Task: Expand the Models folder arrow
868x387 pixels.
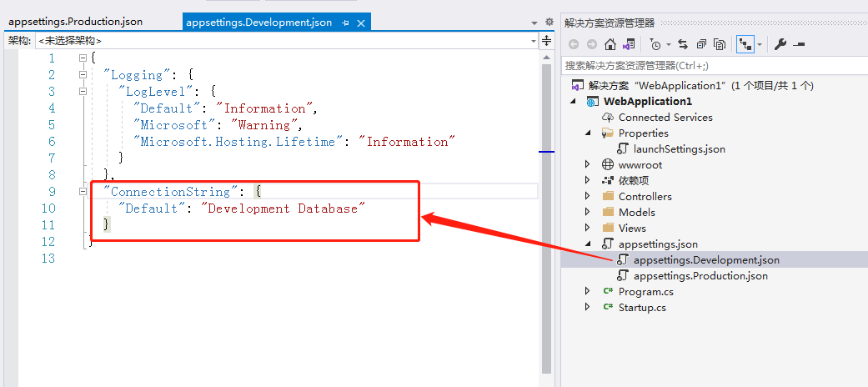Action: (x=588, y=212)
